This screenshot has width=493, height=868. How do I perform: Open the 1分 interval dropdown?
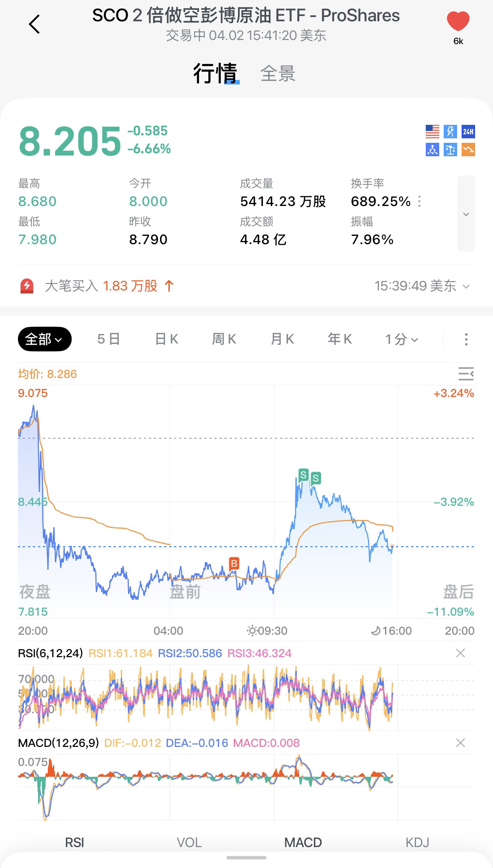tap(401, 339)
